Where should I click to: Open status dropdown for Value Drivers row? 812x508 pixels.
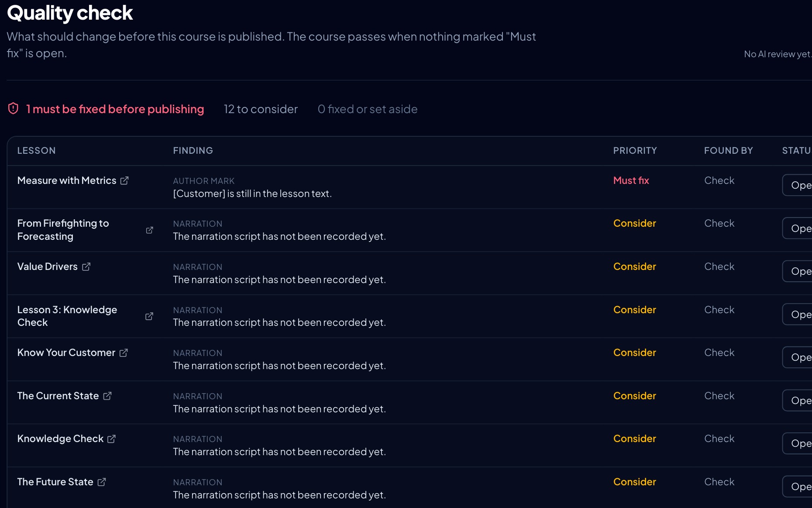click(x=797, y=271)
